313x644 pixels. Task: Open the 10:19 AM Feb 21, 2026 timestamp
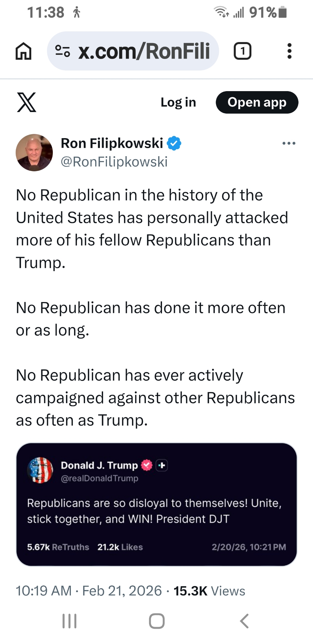[89, 591]
